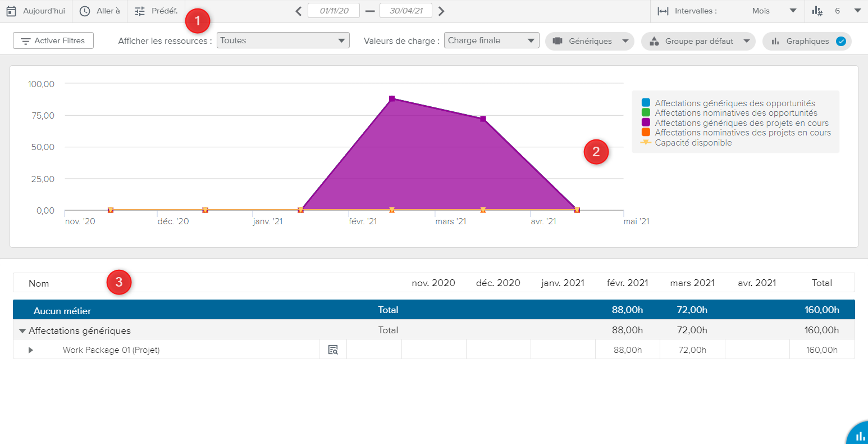Open the Groupe par défaut menu

(698, 41)
